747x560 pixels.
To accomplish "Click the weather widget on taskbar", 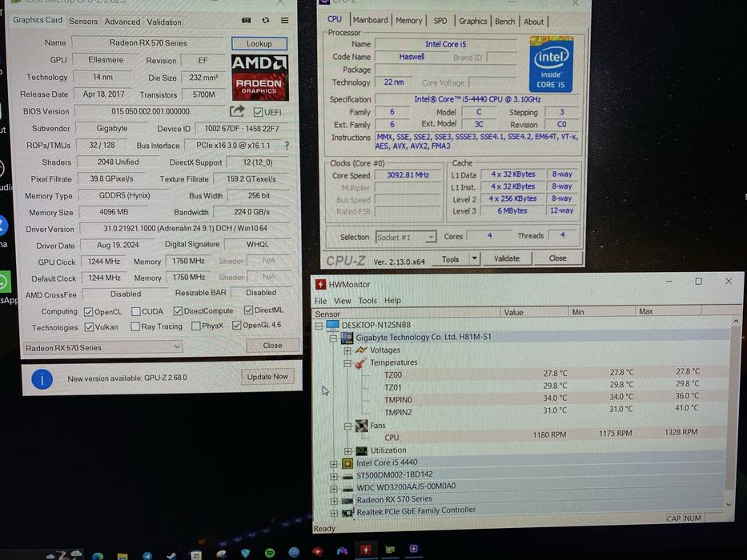I will [x=65, y=555].
